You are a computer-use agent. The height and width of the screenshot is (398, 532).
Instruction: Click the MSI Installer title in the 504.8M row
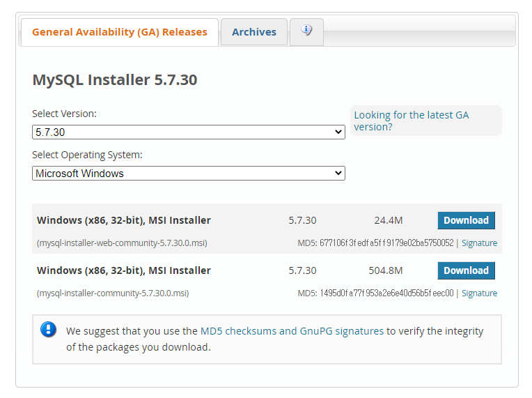coord(124,270)
